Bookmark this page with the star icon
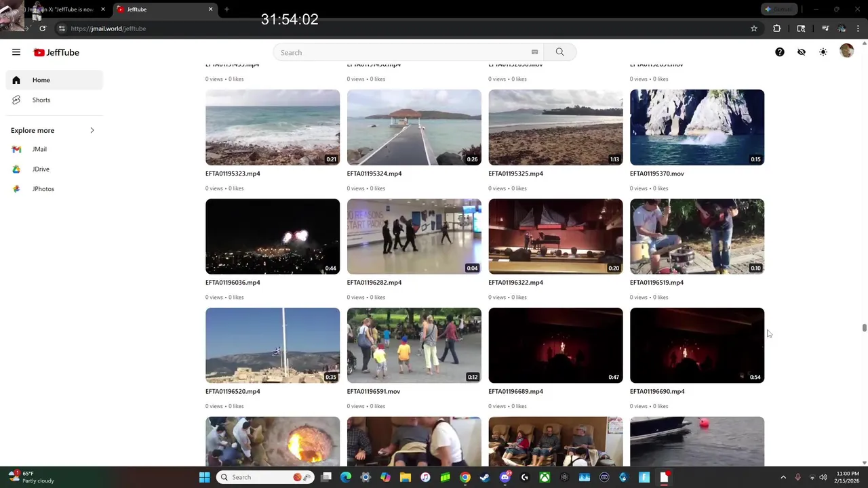The width and height of the screenshot is (868, 488). pyautogui.click(x=753, y=28)
